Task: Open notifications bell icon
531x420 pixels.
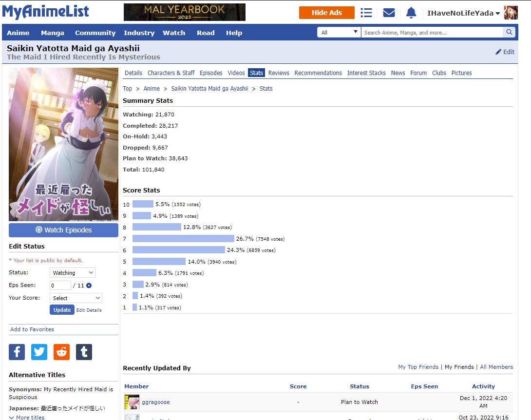Action: click(x=411, y=13)
